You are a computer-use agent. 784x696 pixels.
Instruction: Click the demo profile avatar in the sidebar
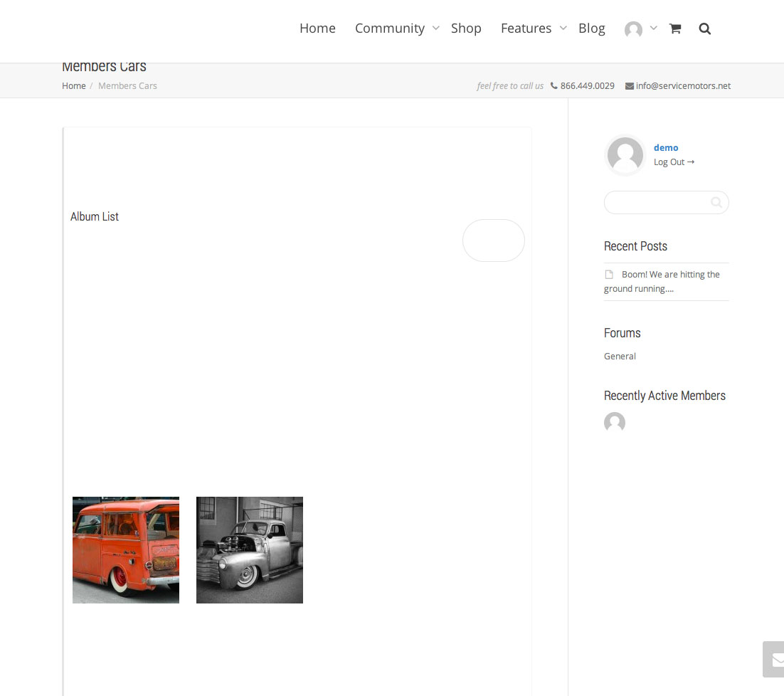click(625, 155)
